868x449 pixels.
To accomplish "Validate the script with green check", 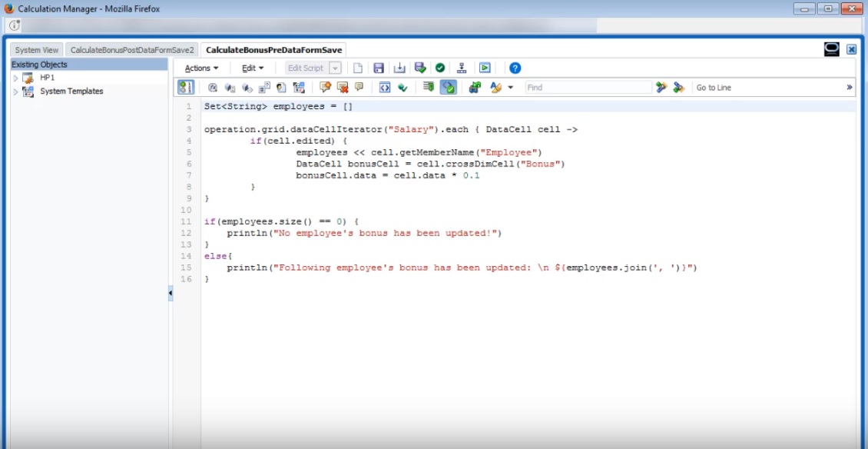I will (x=440, y=68).
